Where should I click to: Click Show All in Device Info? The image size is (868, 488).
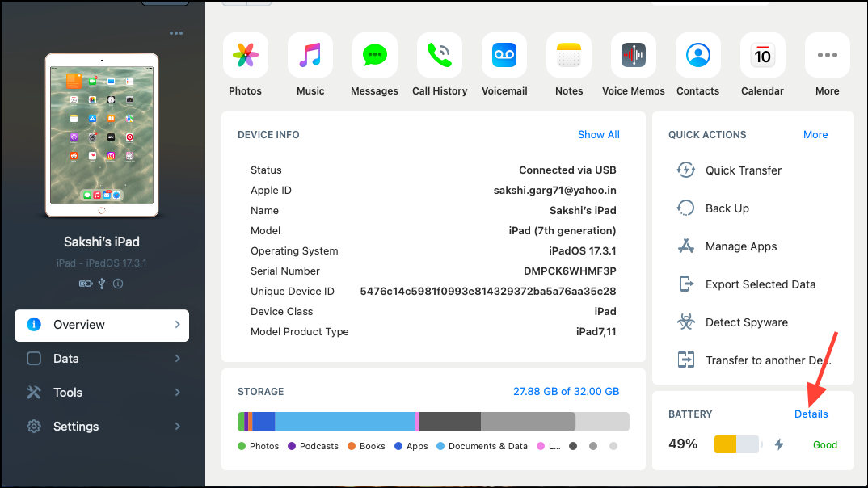[598, 134]
